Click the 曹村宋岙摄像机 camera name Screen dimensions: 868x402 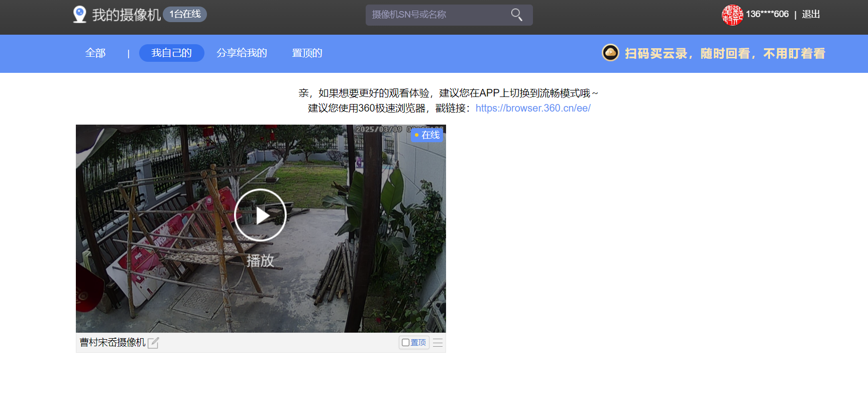tap(113, 343)
